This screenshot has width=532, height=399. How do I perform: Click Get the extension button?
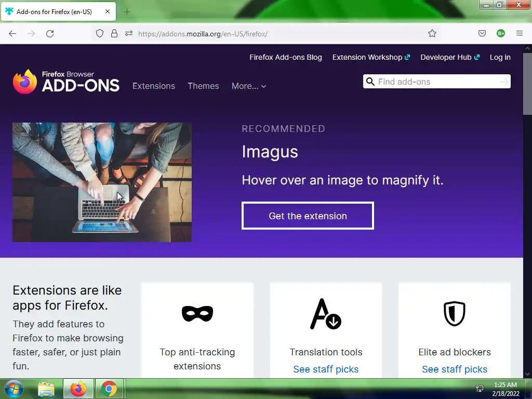click(308, 216)
